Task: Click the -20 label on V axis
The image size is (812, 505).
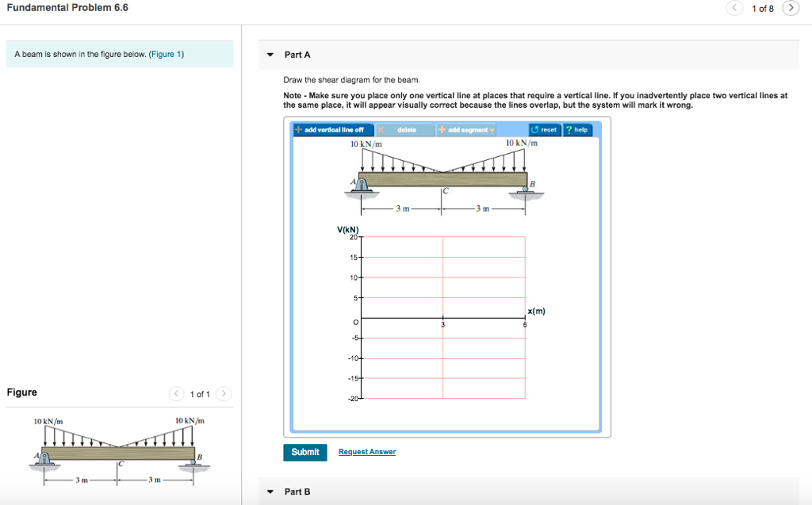Action: click(353, 399)
